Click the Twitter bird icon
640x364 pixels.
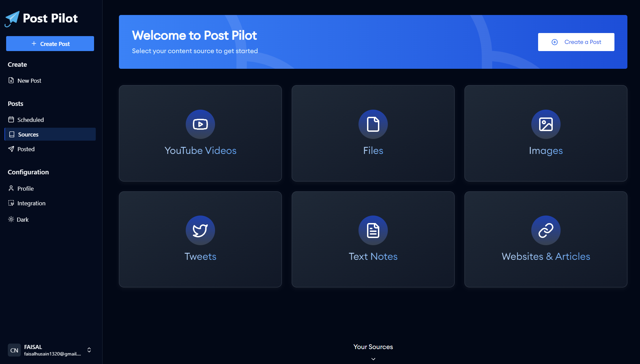click(x=200, y=231)
